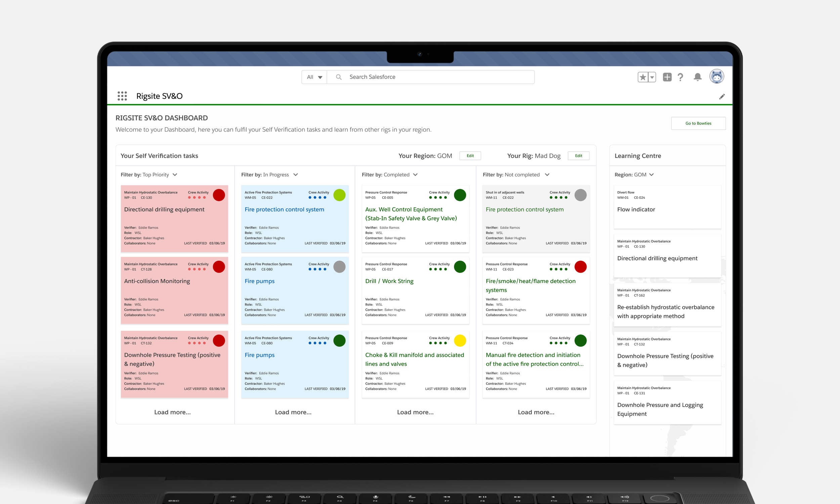
Task: Open Re-establish hydrostatic overbalance learning card
Action: click(667, 305)
